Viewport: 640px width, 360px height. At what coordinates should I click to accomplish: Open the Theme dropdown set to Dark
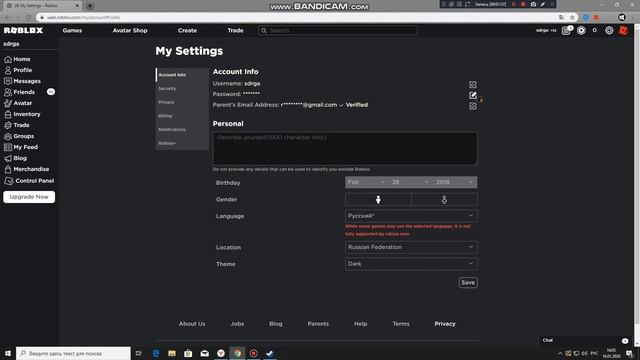coord(411,264)
